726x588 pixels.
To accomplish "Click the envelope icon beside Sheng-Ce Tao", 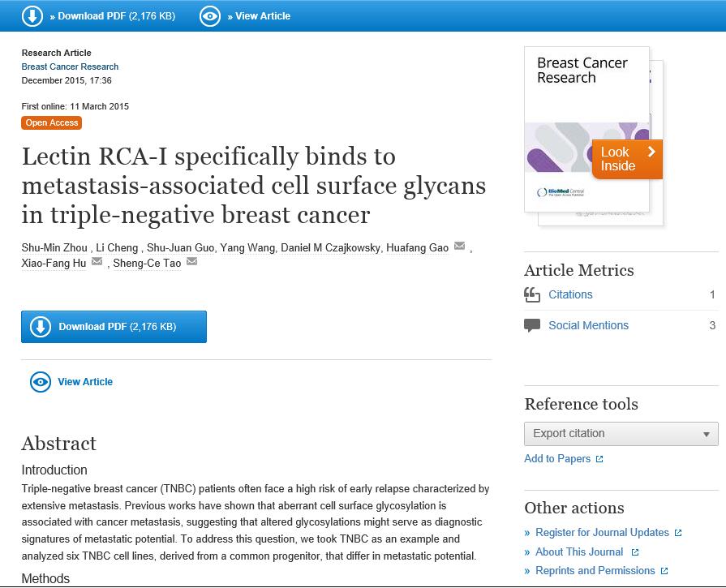I will coord(191,262).
